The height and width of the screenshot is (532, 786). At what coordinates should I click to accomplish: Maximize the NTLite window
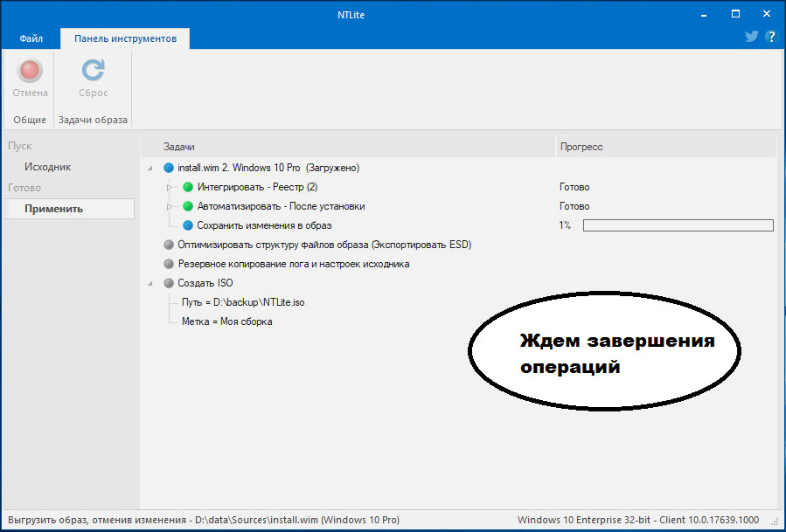[x=735, y=15]
